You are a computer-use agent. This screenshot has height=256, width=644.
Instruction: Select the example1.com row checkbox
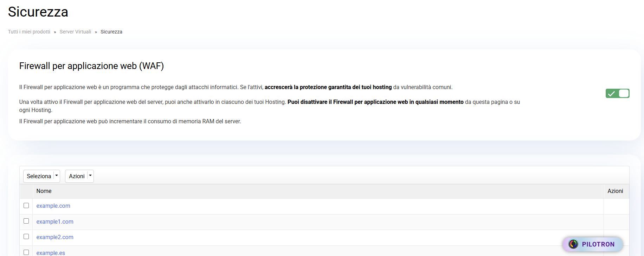[26, 221]
